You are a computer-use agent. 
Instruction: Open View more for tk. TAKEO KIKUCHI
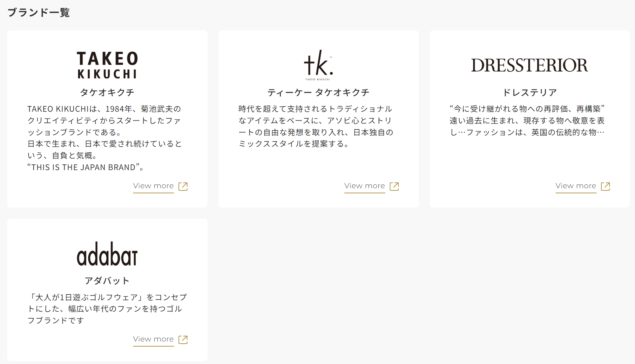coord(365,186)
